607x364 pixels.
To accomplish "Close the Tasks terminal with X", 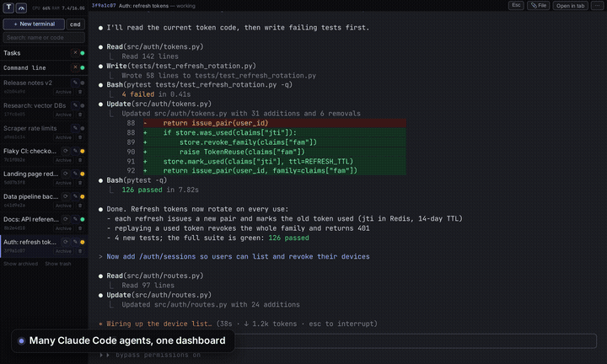I will tap(75, 52).
